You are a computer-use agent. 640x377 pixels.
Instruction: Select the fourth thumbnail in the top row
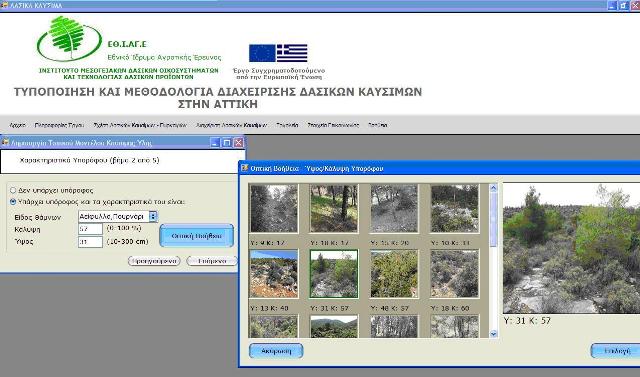pos(454,208)
